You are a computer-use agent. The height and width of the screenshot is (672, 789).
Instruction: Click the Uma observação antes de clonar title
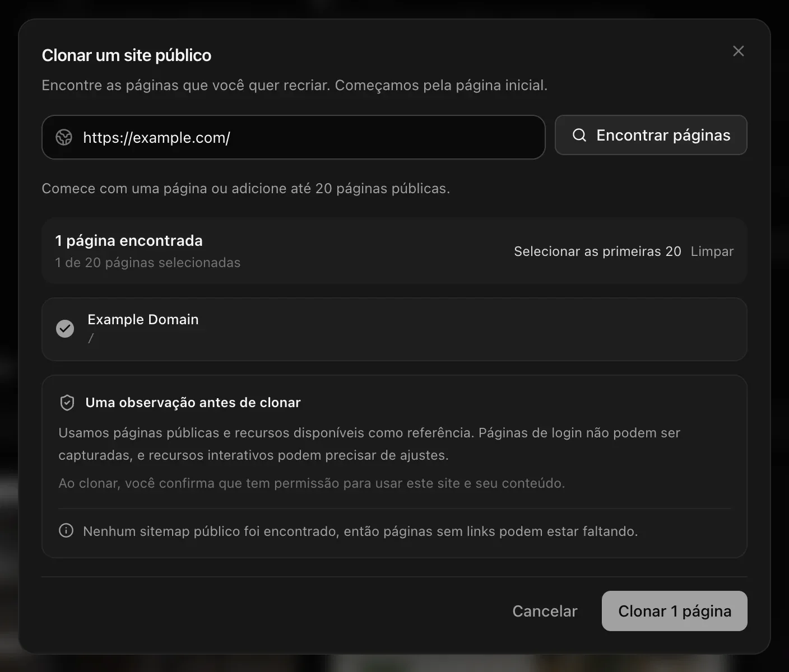(x=193, y=403)
